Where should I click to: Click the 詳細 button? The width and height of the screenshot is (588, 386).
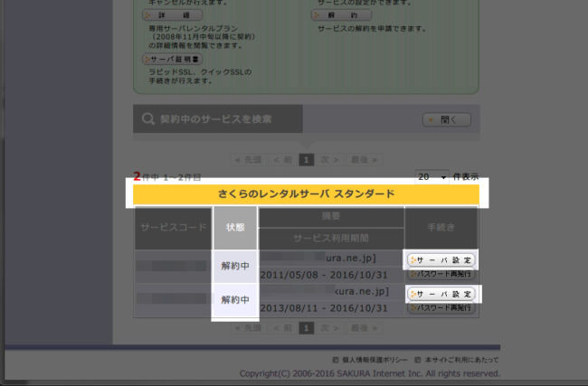click(173, 15)
